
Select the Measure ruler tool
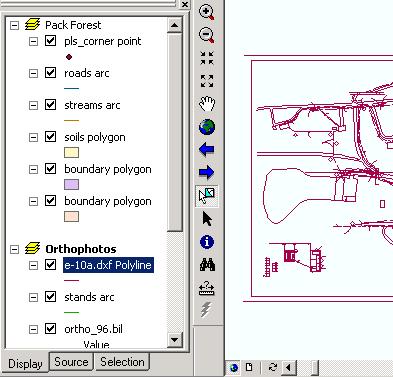click(207, 288)
